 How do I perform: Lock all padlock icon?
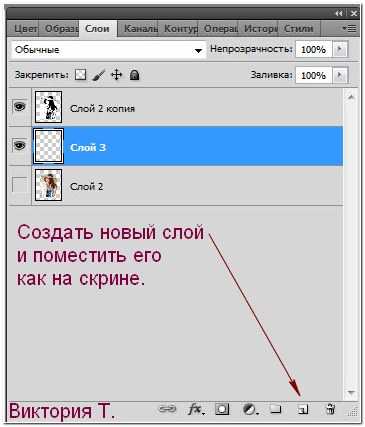click(x=134, y=75)
